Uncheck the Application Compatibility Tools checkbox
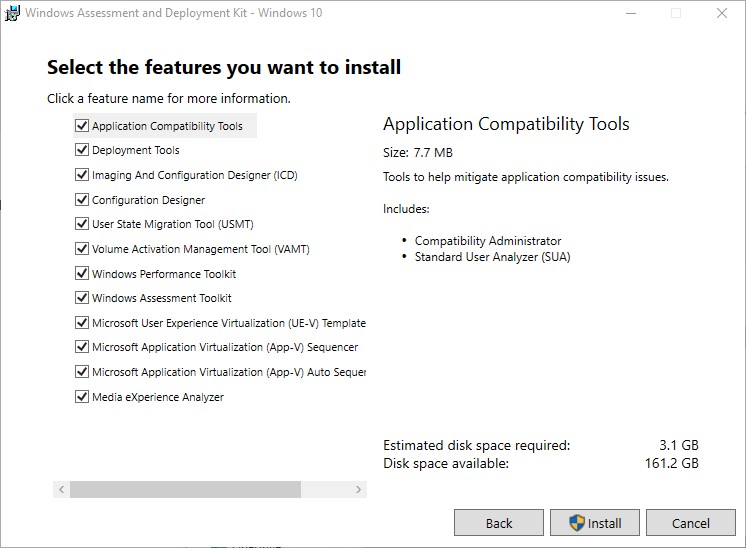The width and height of the screenshot is (746, 548). pyautogui.click(x=82, y=126)
